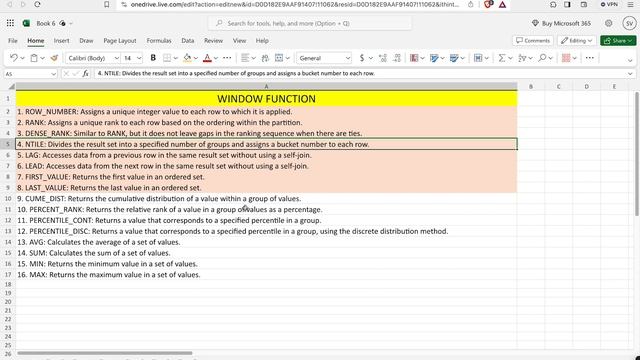Viewport: 640px width, 360px height.
Task: Toggle bold formatting
Action: coord(153,58)
